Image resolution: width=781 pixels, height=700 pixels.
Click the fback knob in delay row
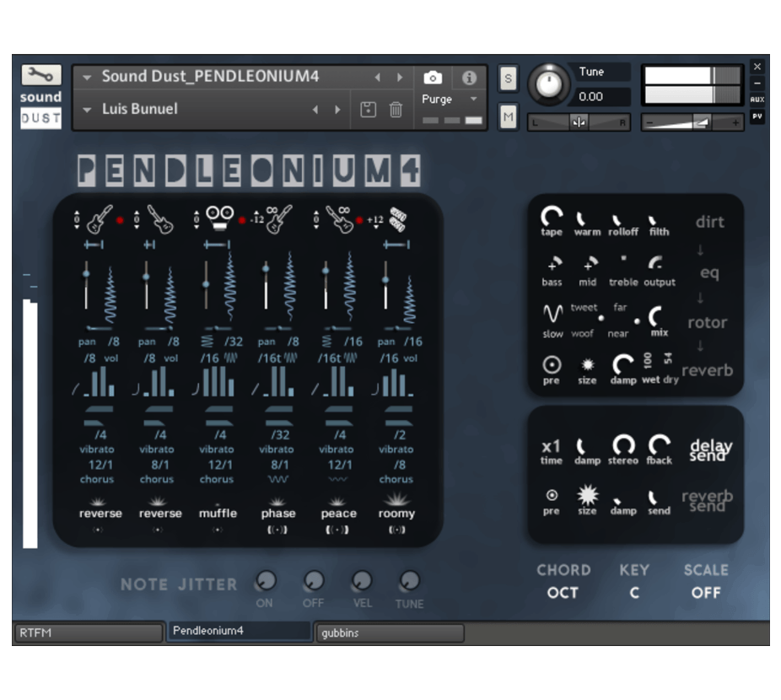click(659, 444)
